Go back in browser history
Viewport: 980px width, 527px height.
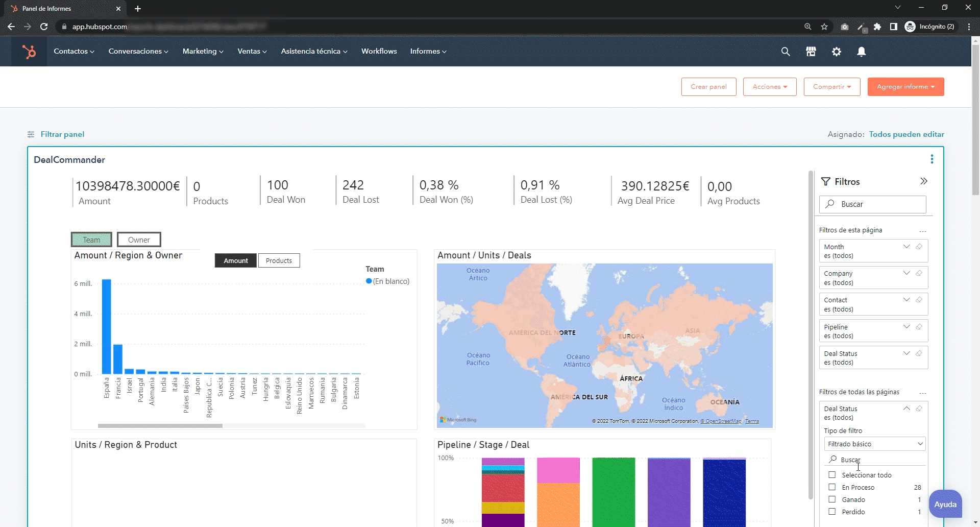[11, 27]
